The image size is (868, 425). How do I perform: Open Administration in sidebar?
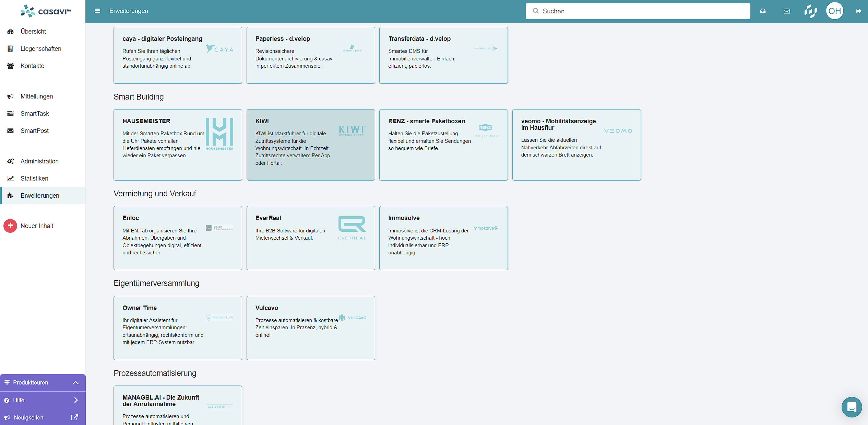click(x=39, y=161)
